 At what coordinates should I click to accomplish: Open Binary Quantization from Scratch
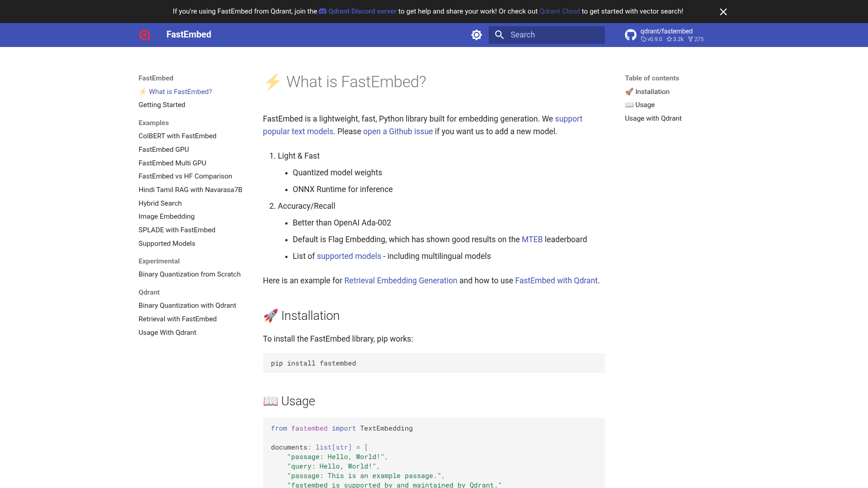(x=189, y=274)
